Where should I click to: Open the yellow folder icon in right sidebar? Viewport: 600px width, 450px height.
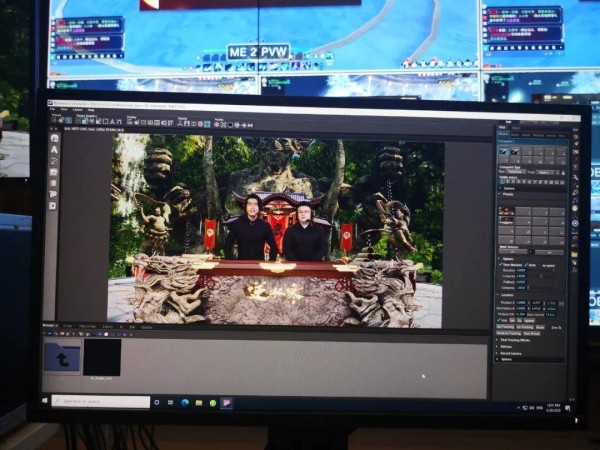click(x=574, y=254)
